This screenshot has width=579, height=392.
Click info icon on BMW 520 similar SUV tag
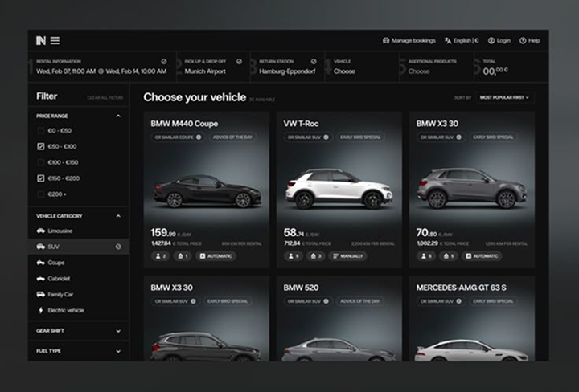point(326,301)
